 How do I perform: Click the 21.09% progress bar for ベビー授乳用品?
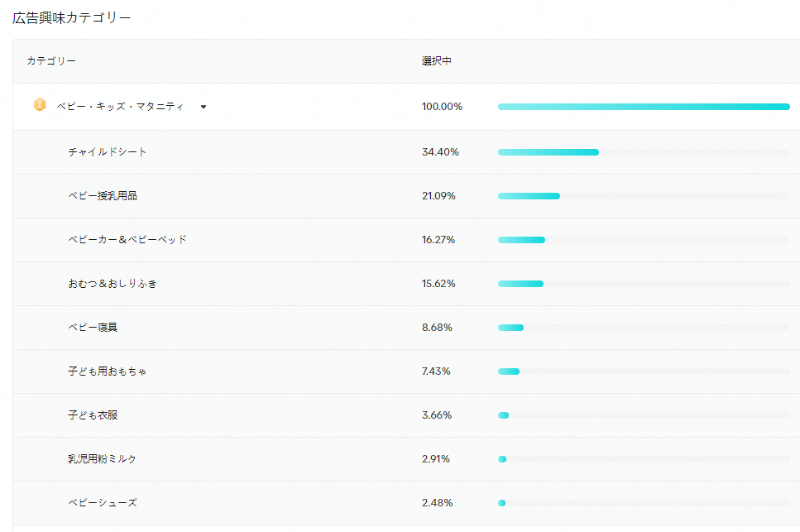pos(529,196)
